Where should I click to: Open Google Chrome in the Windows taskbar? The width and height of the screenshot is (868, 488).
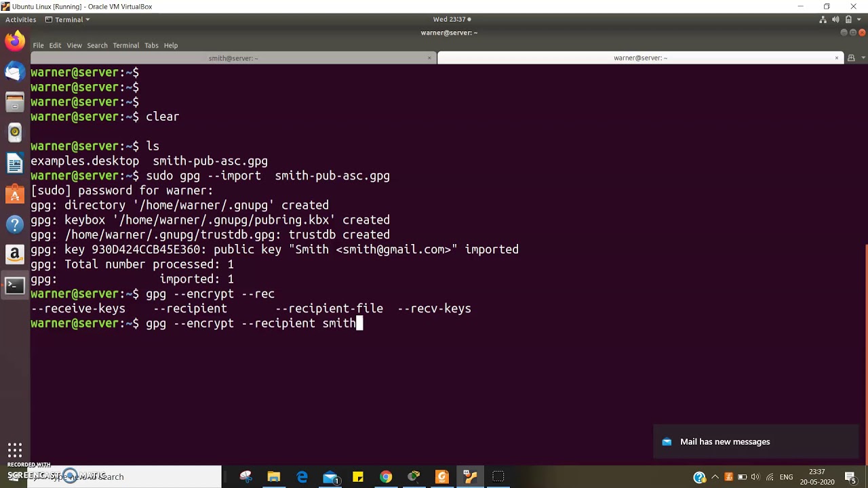click(x=386, y=477)
